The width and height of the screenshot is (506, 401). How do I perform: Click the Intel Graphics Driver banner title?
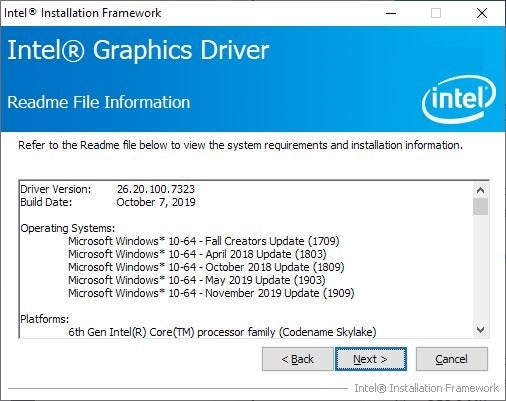(138, 50)
